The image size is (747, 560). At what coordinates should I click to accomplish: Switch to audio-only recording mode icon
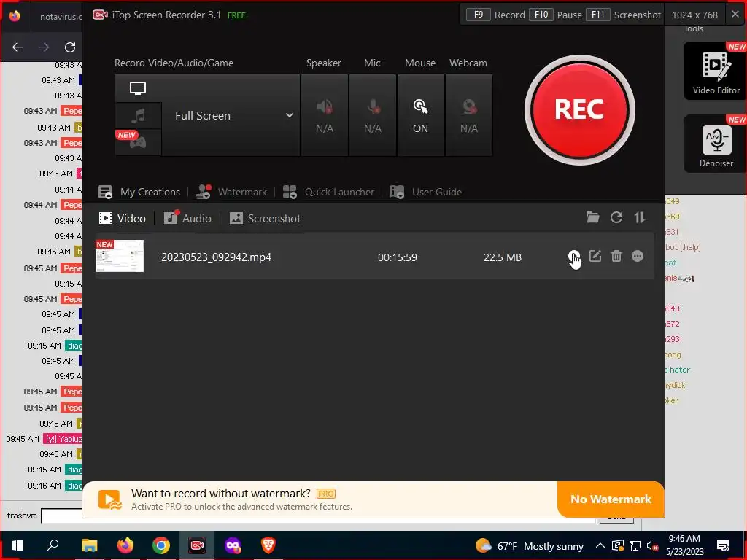pyautogui.click(x=138, y=115)
